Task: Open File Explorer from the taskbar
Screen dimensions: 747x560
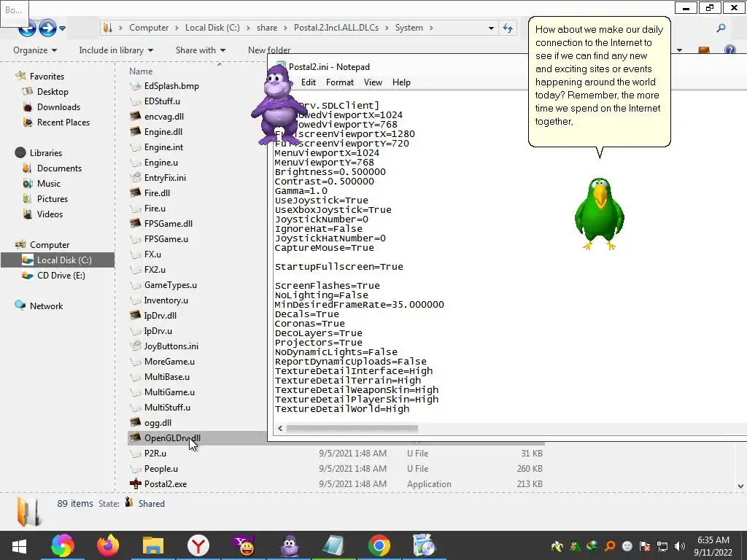Action: point(153,545)
